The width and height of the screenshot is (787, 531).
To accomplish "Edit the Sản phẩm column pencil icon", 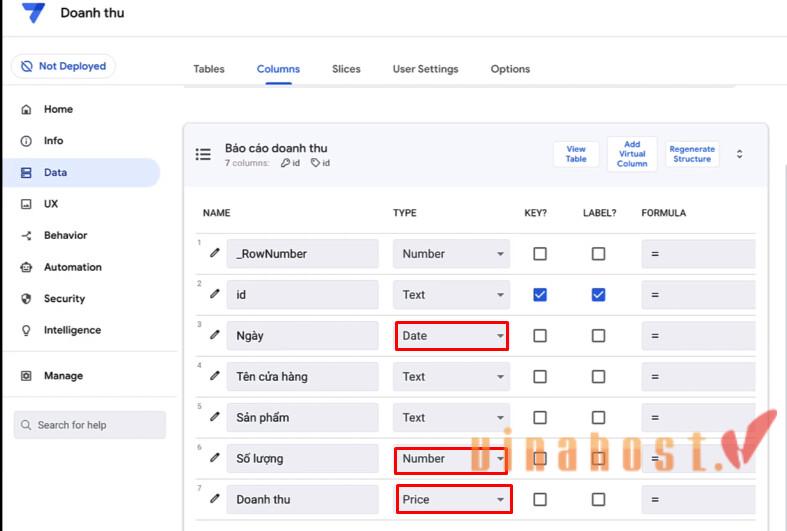I will [x=215, y=417].
